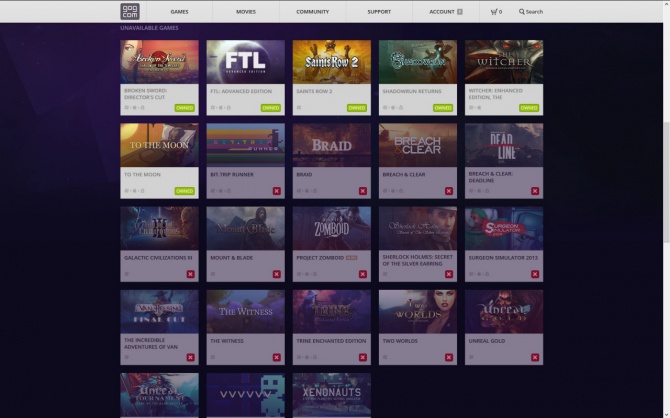Click Owned badge on Saints Row 2
Image resolution: width=670 pixels, height=418 pixels.
pyautogui.click(x=357, y=108)
